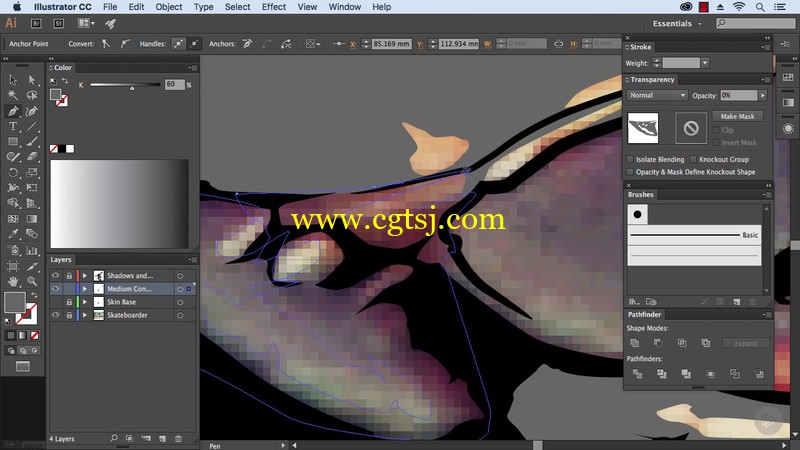Select the Direct Selection tool
The image size is (800, 450).
(32, 80)
